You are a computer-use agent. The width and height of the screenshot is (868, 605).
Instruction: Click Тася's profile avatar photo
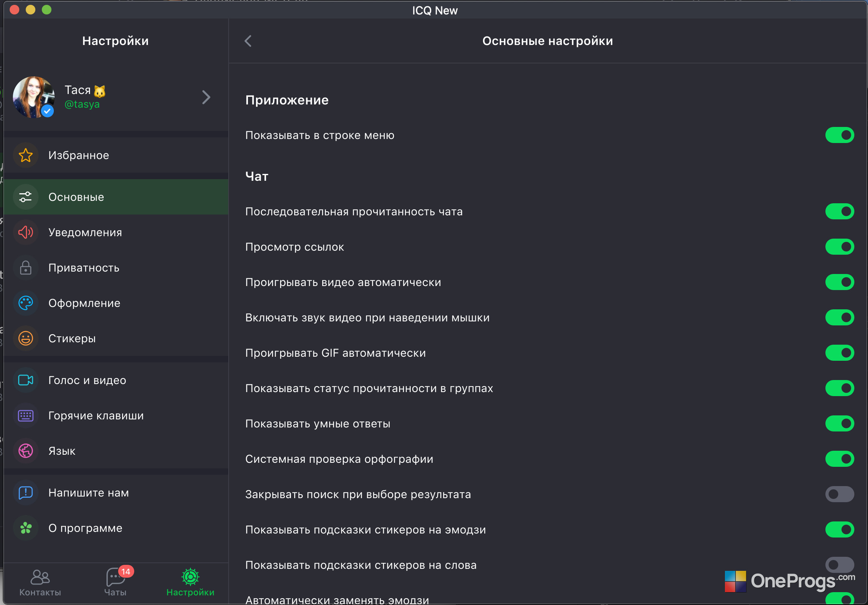click(34, 97)
